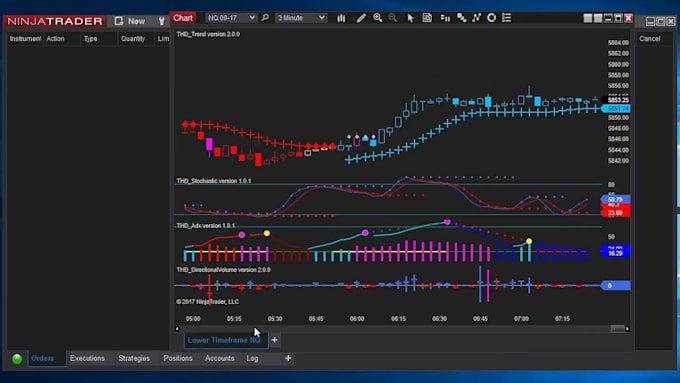
Task: Open the instrument selector NQ 09-17 dropdown
Action: [231, 18]
